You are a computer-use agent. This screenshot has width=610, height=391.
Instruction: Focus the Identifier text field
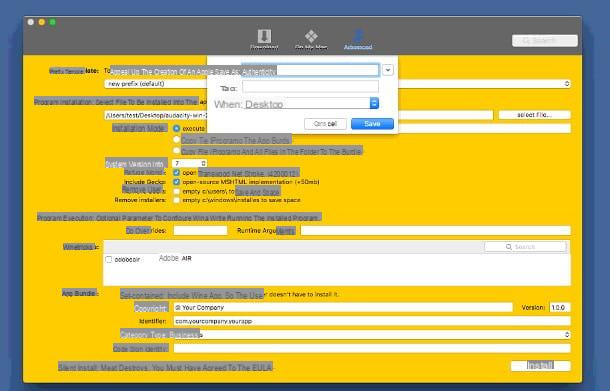pos(372,321)
